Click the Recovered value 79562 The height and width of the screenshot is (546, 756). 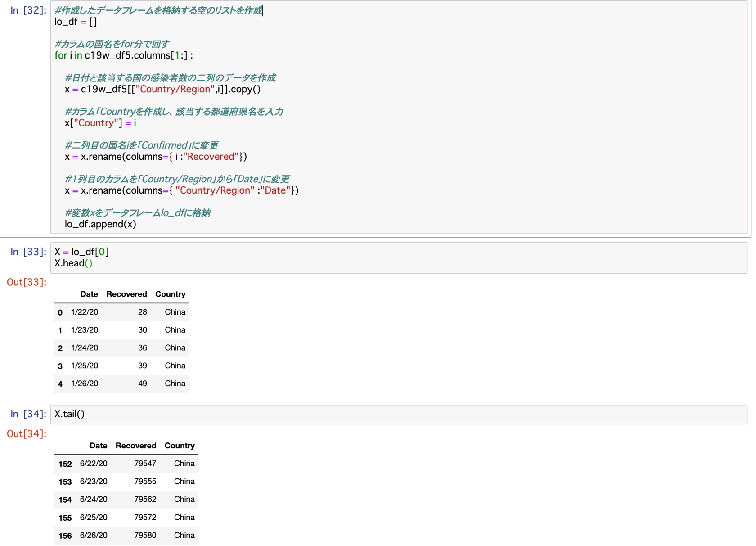[145, 499]
